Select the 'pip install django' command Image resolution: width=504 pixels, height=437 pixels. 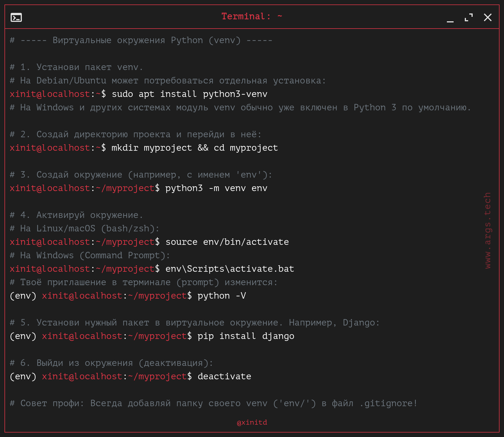pyautogui.click(x=246, y=336)
